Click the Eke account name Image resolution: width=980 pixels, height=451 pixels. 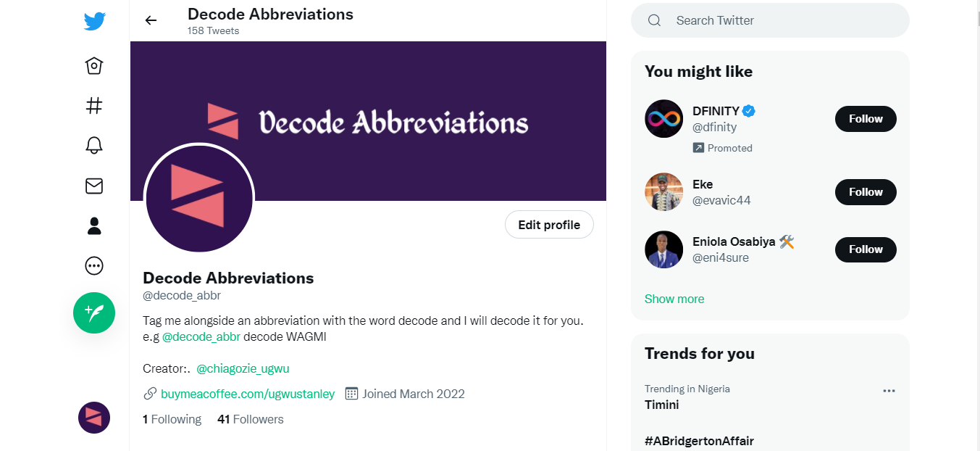point(703,184)
